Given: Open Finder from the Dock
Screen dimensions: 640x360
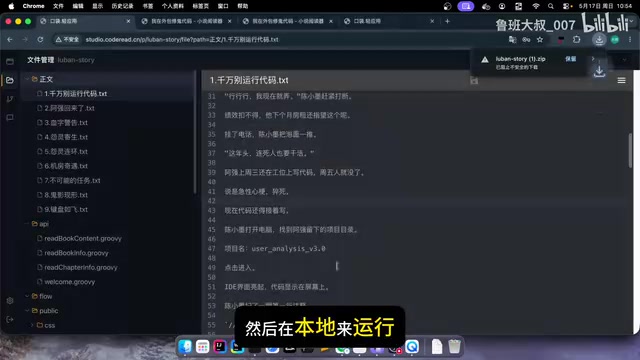Looking at the screenshot, I should [x=185, y=347].
